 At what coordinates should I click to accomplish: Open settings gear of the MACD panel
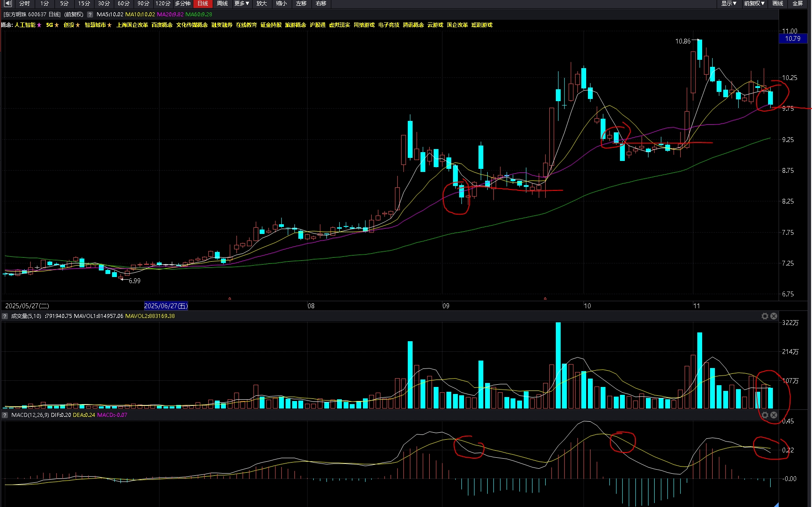[x=765, y=415]
